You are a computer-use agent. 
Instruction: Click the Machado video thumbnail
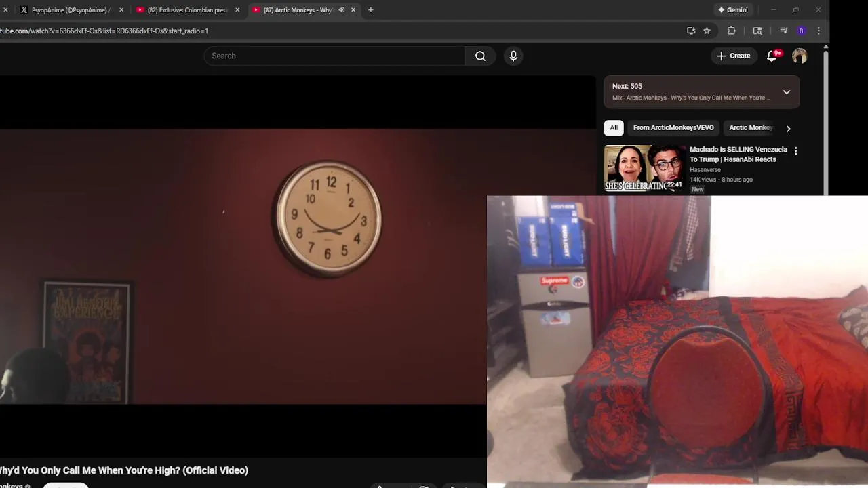pos(644,168)
